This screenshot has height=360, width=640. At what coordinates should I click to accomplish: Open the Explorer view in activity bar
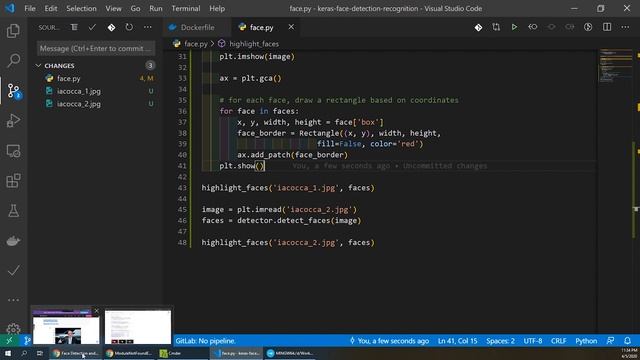coord(13,31)
